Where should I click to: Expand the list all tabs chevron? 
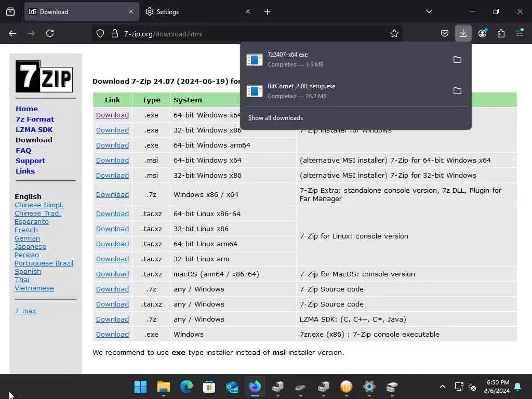pos(429,11)
